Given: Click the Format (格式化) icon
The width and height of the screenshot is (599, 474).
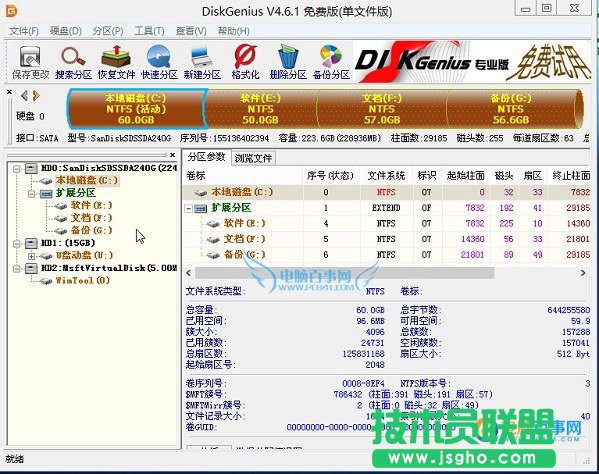Looking at the screenshot, I should [x=245, y=62].
